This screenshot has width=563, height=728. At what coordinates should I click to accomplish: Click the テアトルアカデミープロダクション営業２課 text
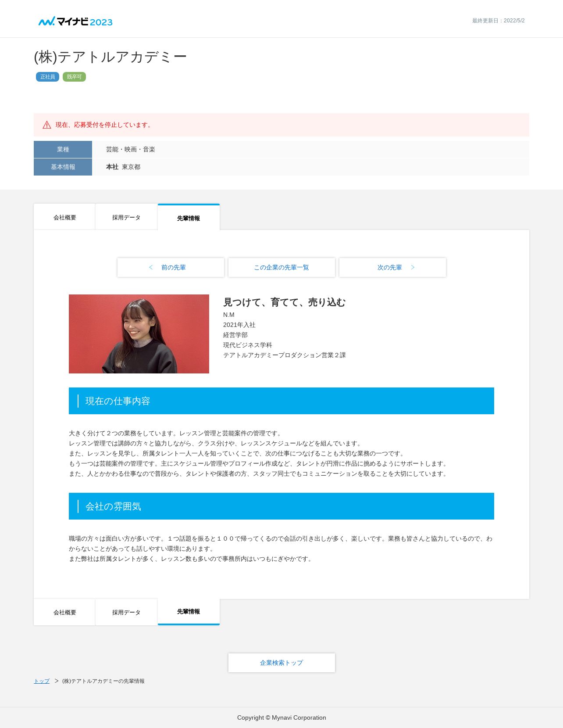point(284,355)
